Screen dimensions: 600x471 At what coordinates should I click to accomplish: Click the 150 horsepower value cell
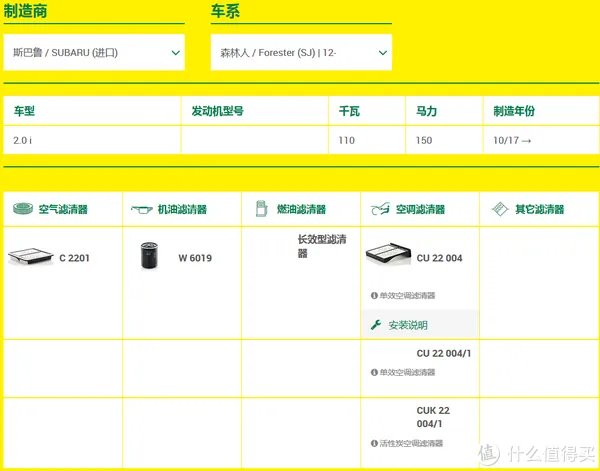444,140
